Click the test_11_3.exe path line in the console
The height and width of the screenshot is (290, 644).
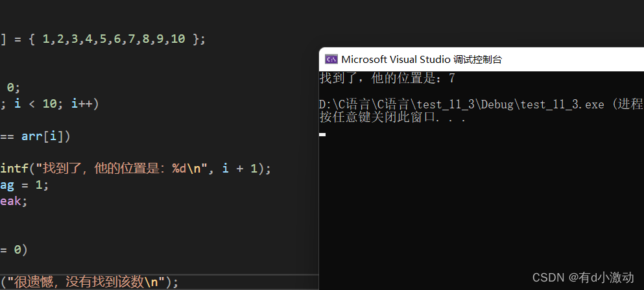coord(481,104)
